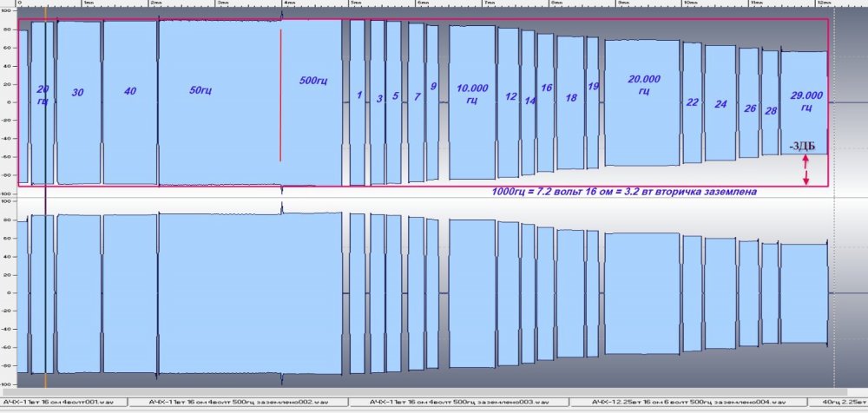Switch to the 40гц 2.25вт tab
This screenshot has height=413, width=868.
click(x=841, y=403)
